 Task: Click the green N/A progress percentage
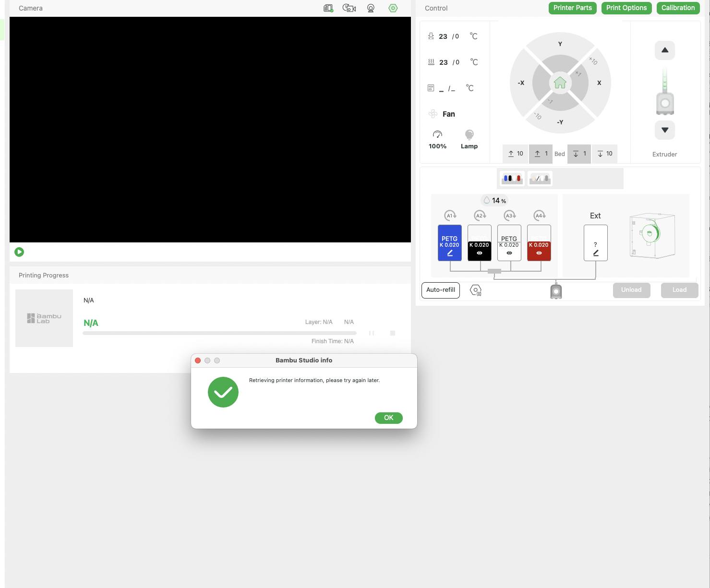pos(91,323)
